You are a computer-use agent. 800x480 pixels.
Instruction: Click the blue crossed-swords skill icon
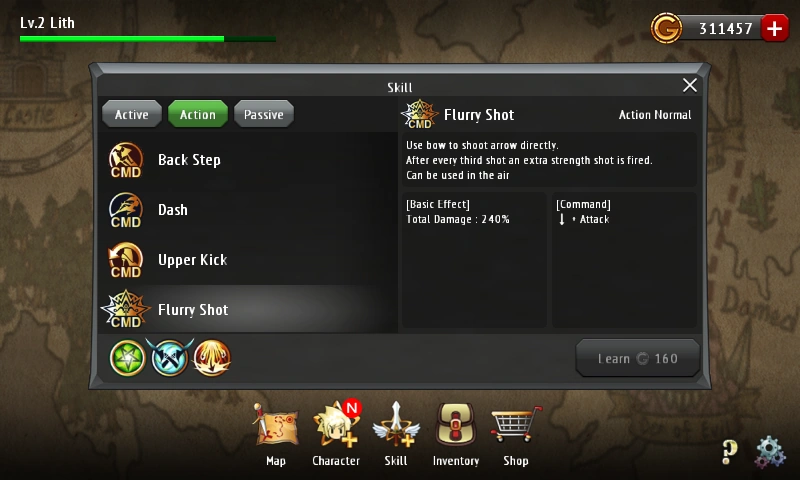[x=170, y=357]
